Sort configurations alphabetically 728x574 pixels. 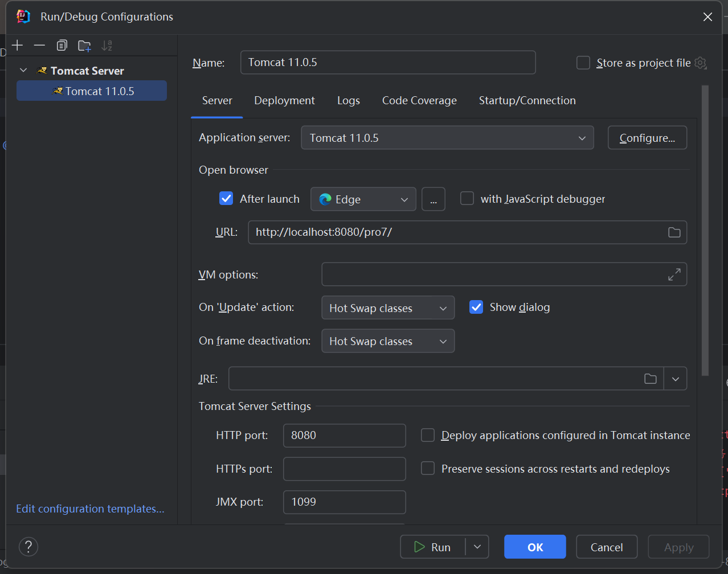107,46
